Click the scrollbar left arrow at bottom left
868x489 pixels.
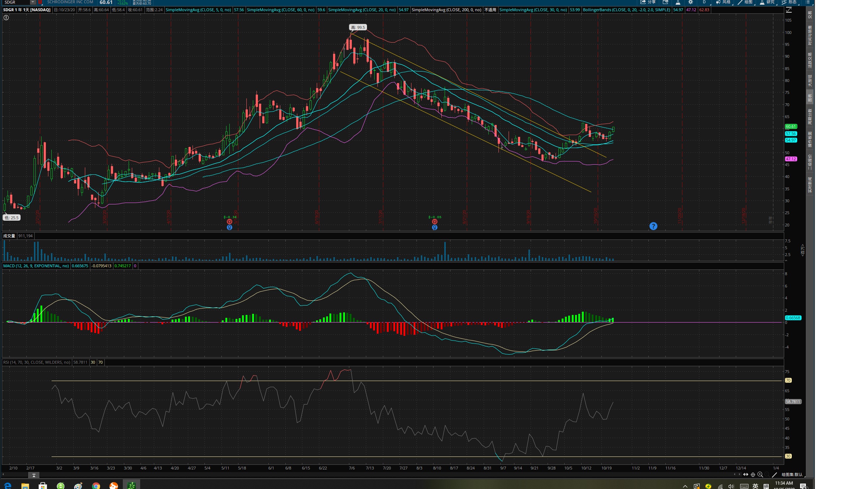(4, 475)
